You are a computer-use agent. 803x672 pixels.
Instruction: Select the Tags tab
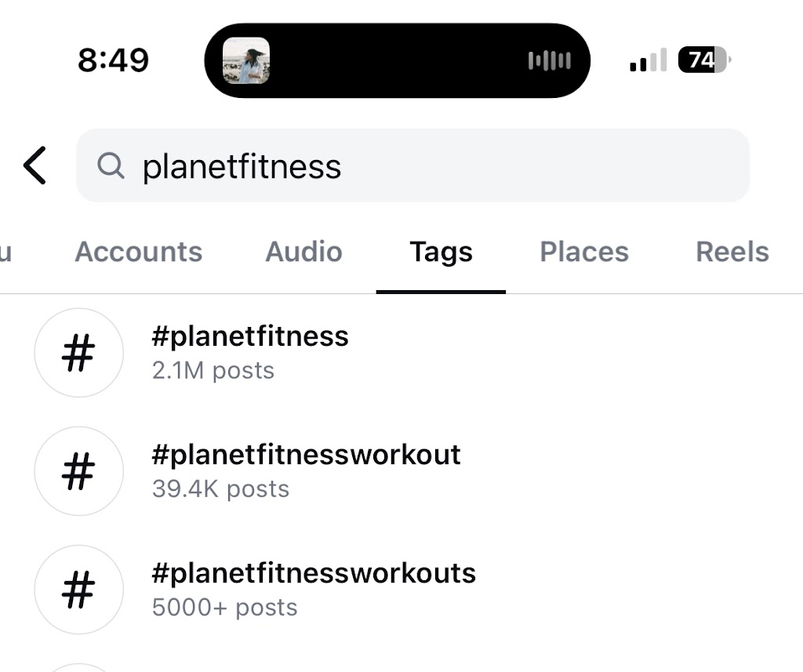click(441, 252)
